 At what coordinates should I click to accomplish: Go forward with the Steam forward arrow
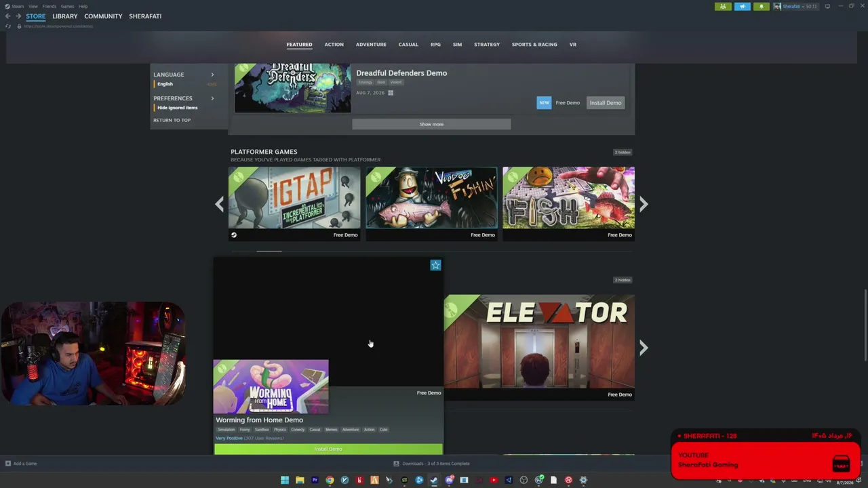coord(18,16)
